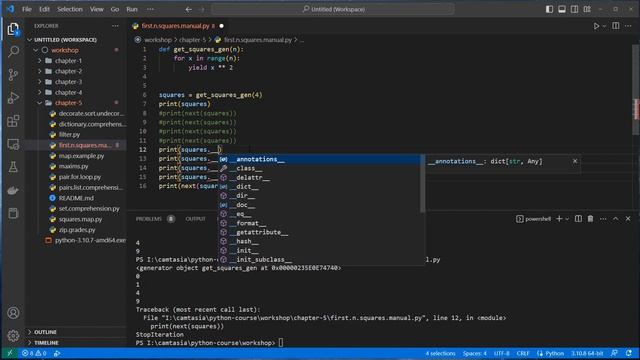The height and width of the screenshot is (360, 640).
Task: Open zip.grades.py in the explorer
Action: tap(77, 230)
